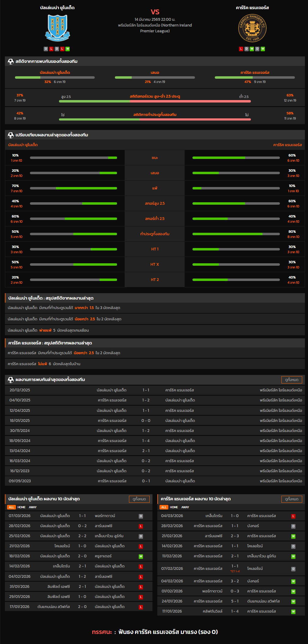The width and height of the screenshot is (308, 644).
Task: Switch to HOME filter in Ballymena last 10 matches
Action: [21, 507]
